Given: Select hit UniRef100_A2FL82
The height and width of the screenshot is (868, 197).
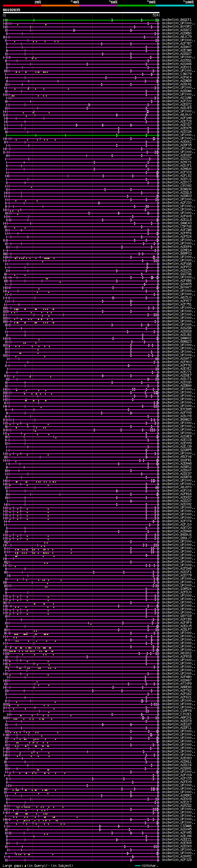Looking at the screenshot, I should [176, 176].
